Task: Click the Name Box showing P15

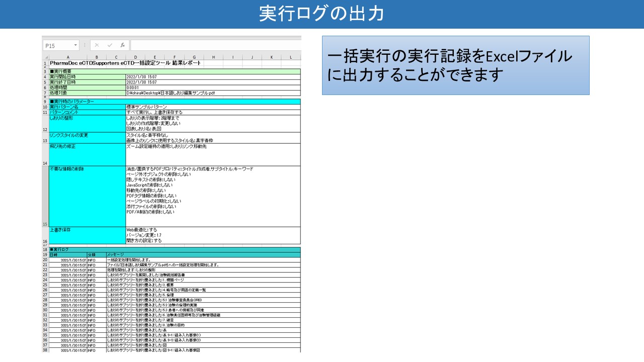Action: [56, 46]
